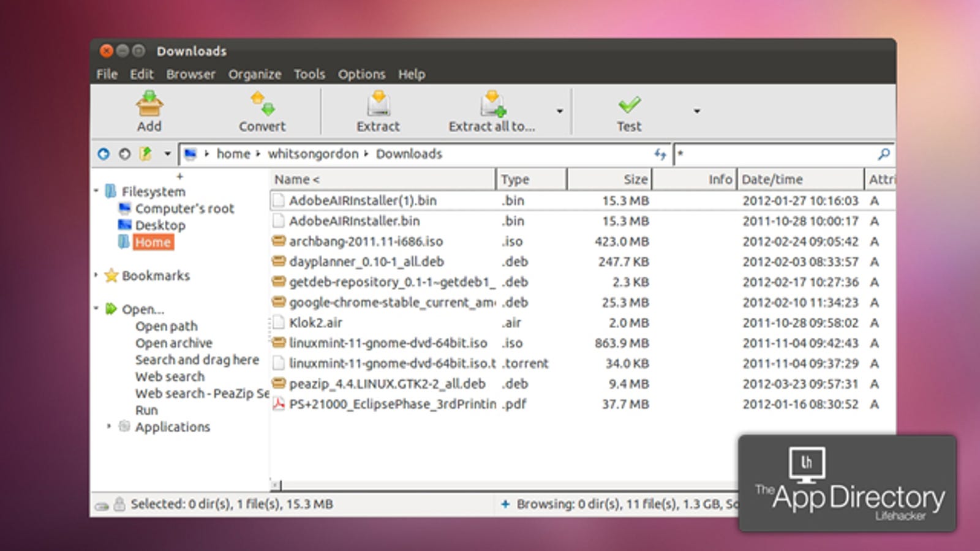Click the Test green checkmark icon
Viewport: 980px width, 551px height.
click(x=629, y=105)
